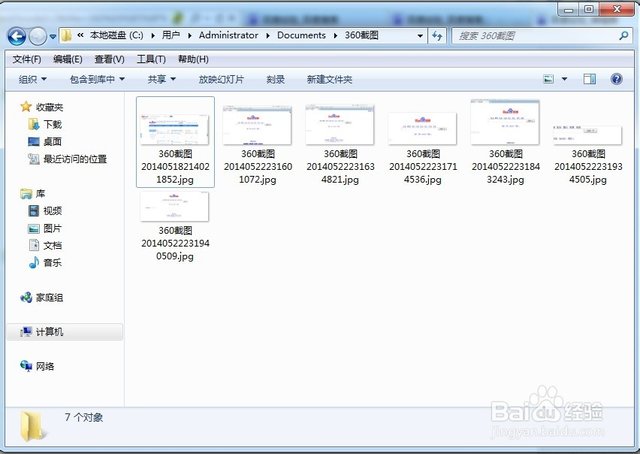Viewport: 640px width, 454px height.
Task: Select thumbnail of 360截图20140522231634821.jpg
Action: [x=340, y=124]
